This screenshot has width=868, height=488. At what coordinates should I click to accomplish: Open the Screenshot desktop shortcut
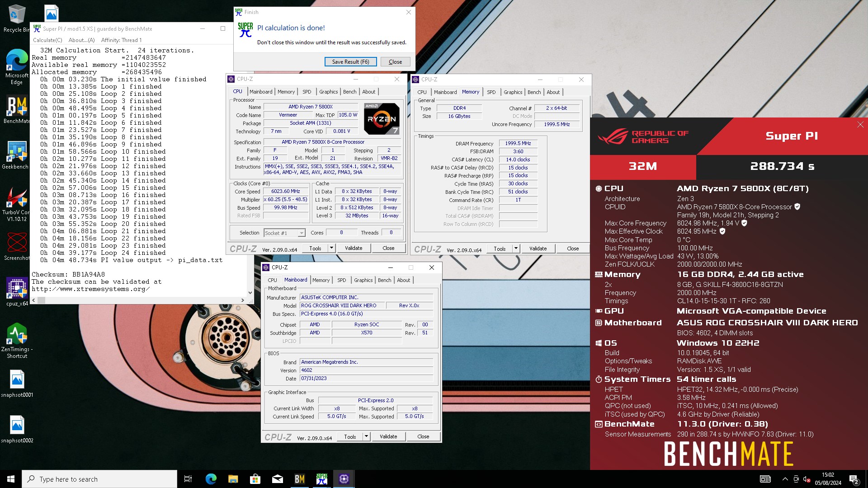(x=17, y=247)
